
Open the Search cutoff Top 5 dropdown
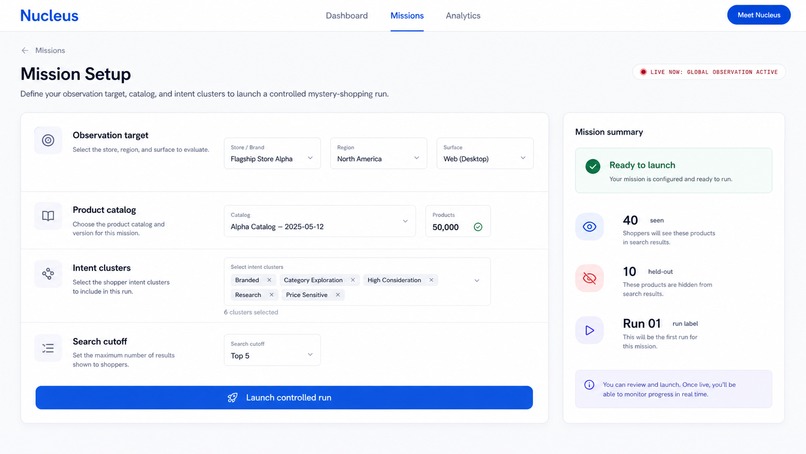pyautogui.click(x=272, y=350)
